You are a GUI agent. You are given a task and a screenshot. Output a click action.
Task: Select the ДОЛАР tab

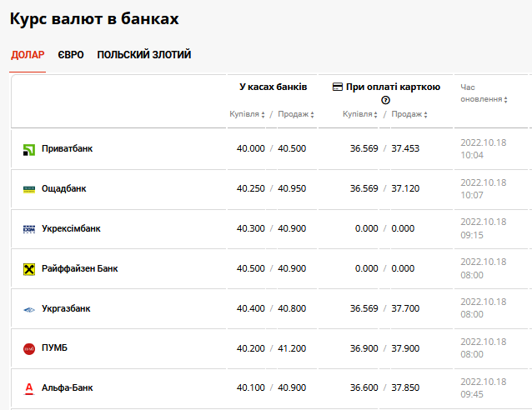[28, 55]
